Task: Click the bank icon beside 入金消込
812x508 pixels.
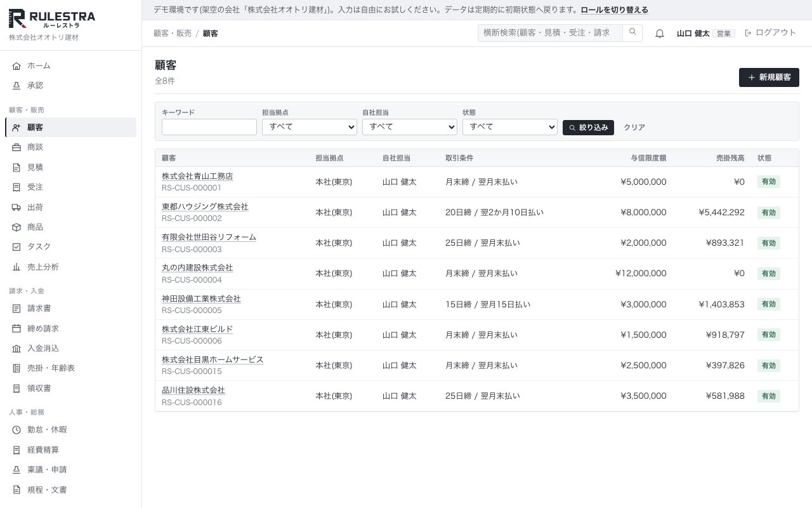Action: (16, 349)
